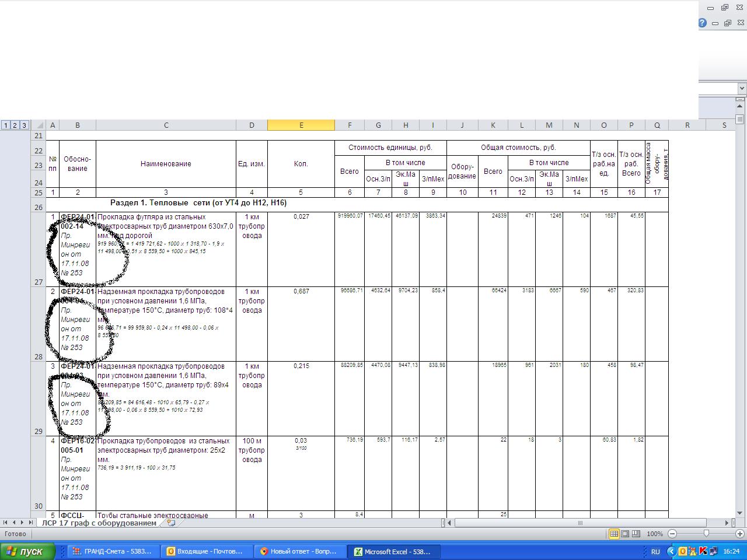Open the ЛСР 17 граф с оборудованием sheet
This screenshot has height=560, width=747.
click(x=99, y=523)
